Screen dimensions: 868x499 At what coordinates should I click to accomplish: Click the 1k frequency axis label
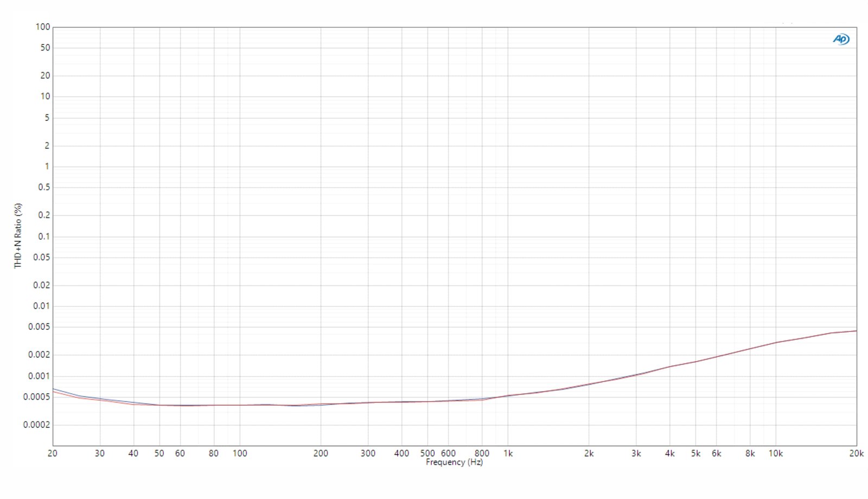(508, 453)
